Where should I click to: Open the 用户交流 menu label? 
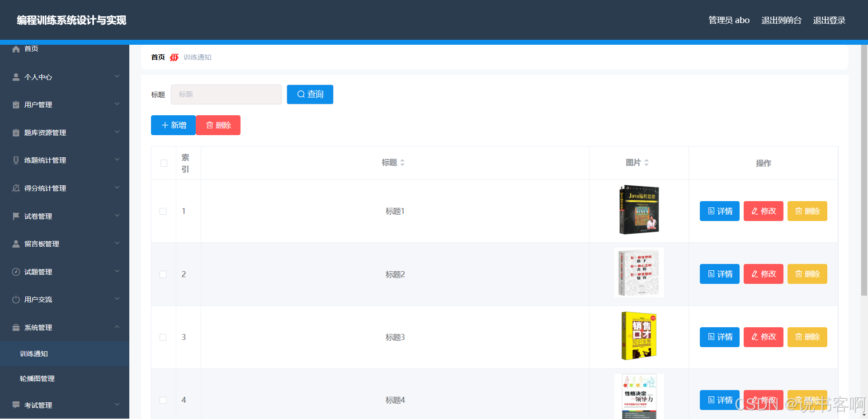point(38,300)
